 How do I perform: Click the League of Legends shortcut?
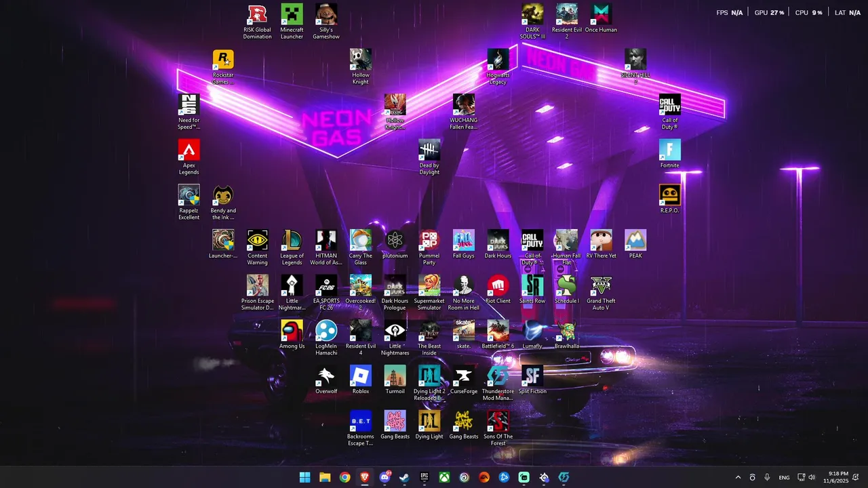pos(292,247)
